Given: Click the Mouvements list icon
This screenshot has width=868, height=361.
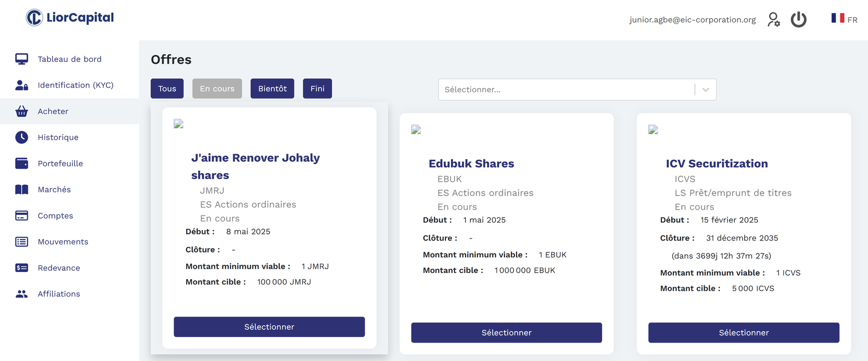Looking at the screenshot, I should coord(22,242).
